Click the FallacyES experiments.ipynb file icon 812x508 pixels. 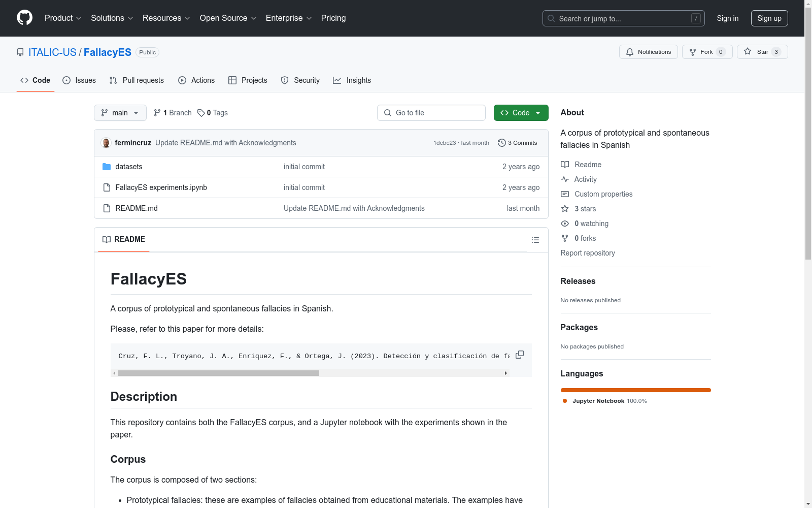107,187
